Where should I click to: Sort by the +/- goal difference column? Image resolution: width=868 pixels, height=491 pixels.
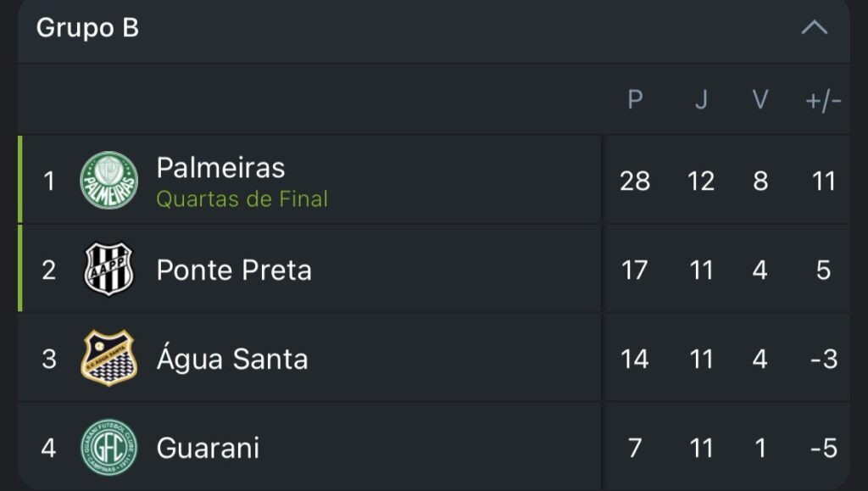pos(823,101)
